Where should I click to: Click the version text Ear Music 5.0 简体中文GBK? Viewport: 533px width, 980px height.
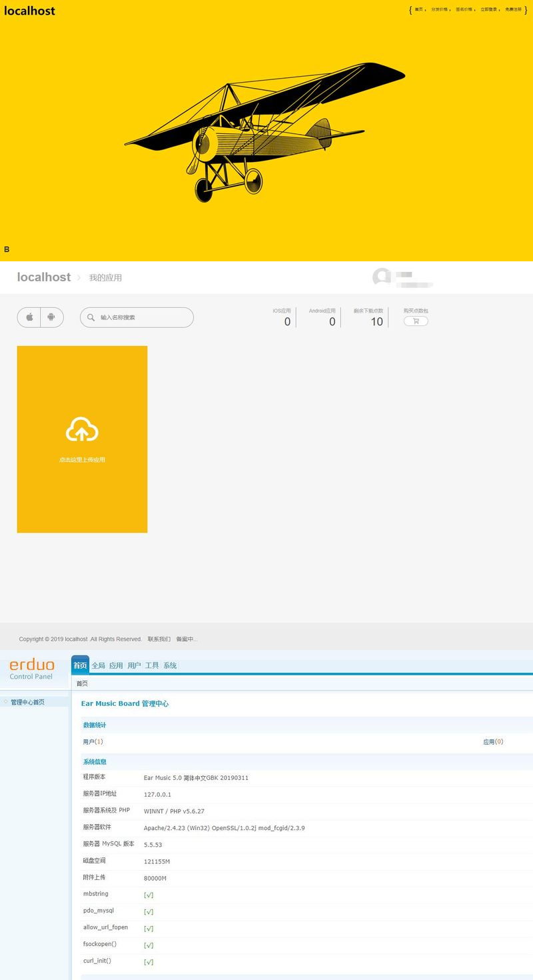tap(196, 777)
